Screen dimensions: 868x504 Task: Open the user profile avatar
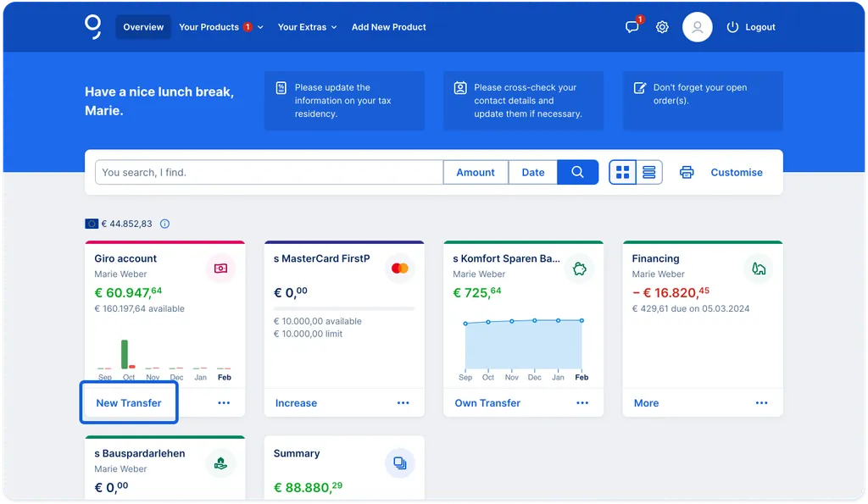coord(697,27)
